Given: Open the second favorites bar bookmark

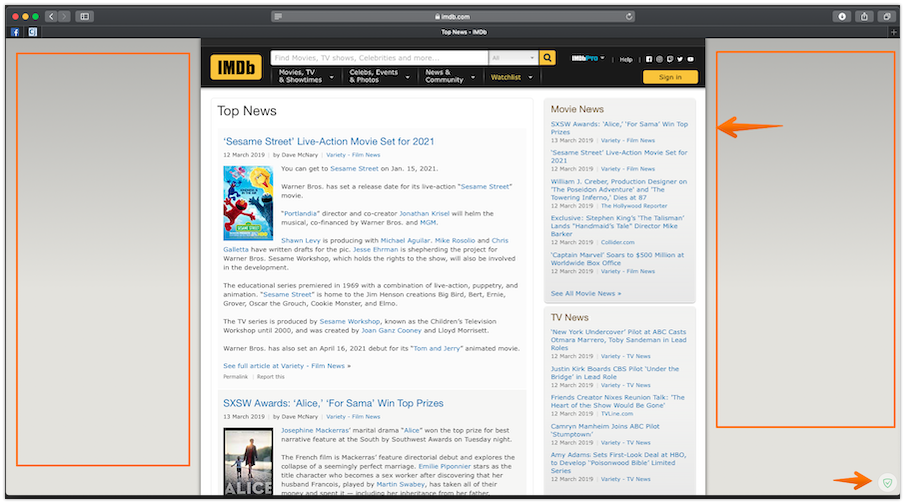Looking at the screenshot, I should click(x=33, y=32).
